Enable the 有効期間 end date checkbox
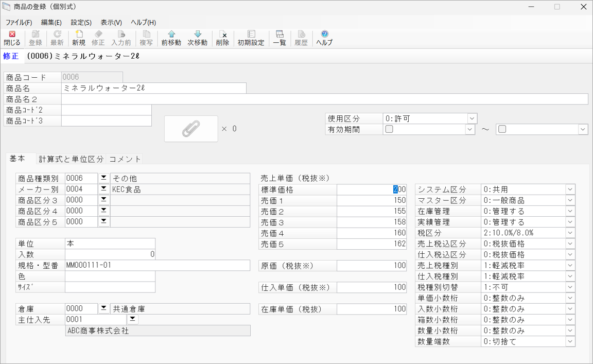Viewport: 593px width, 364px height. [x=502, y=129]
